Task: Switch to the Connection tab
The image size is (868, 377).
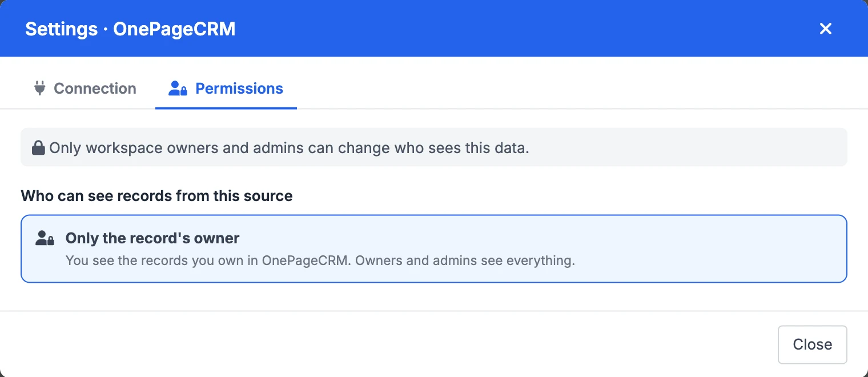Action: (85, 89)
